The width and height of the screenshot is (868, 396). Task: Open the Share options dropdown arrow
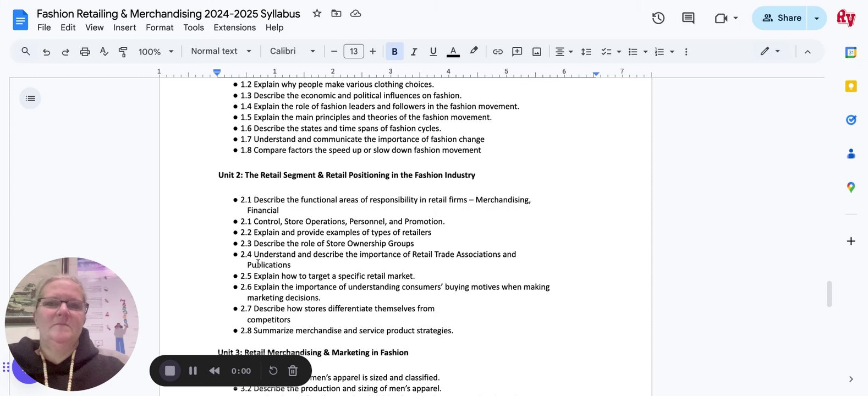tap(817, 18)
